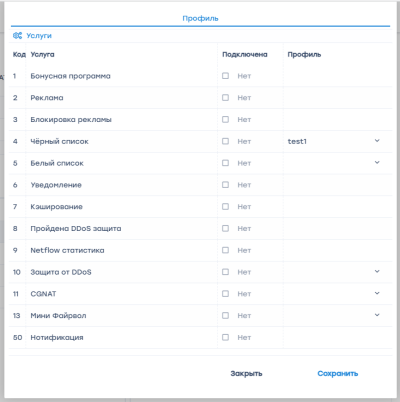Click the Услуги services icon
The image size is (400, 402).
coord(17,35)
